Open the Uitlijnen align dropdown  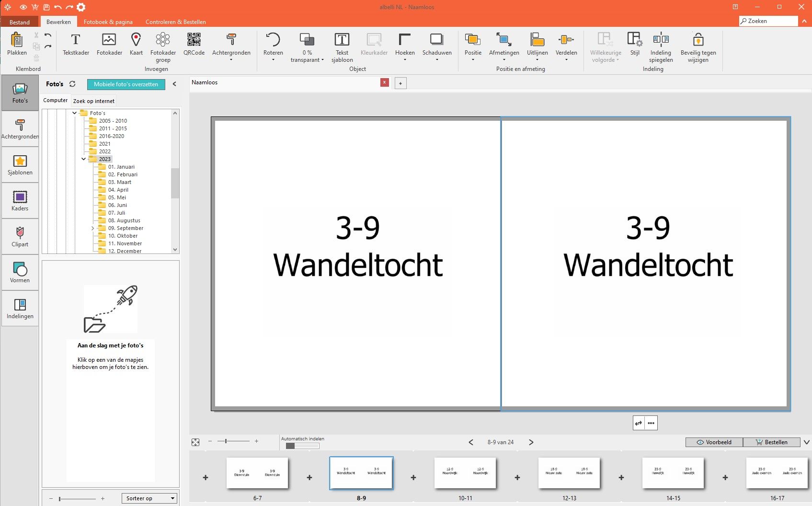[537, 47]
